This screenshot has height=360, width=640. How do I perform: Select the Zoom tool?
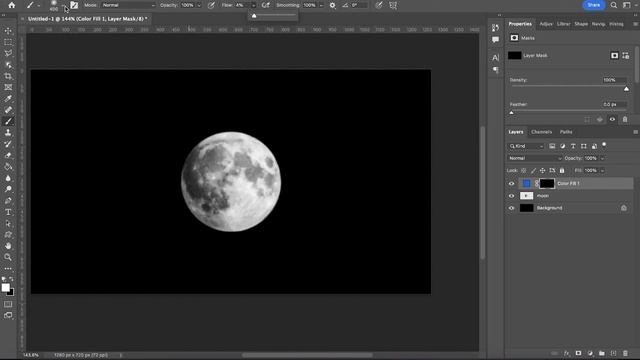pyautogui.click(x=8, y=257)
